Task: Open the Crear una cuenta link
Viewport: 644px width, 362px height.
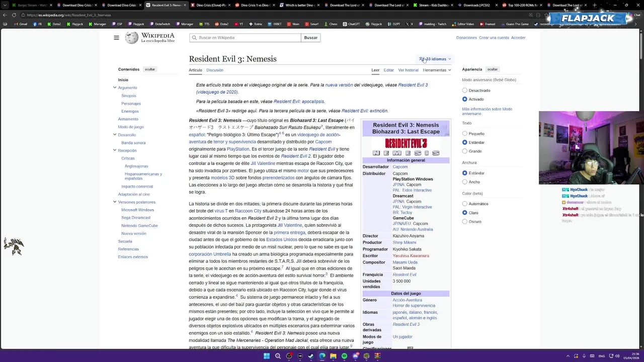Action: pyautogui.click(x=494, y=38)
